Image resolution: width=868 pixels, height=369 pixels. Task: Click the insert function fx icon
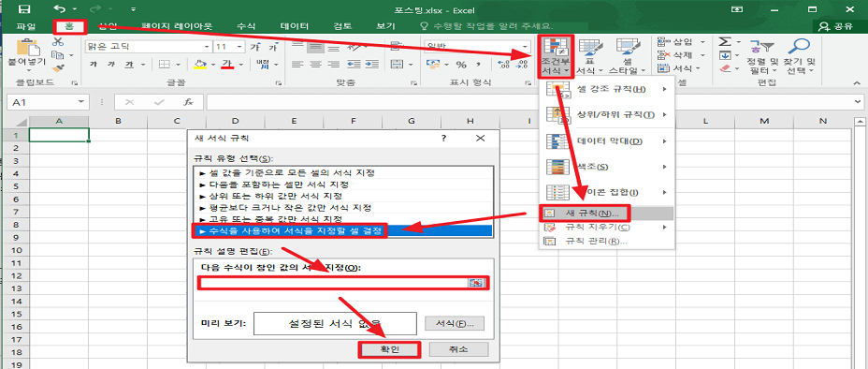188,102
